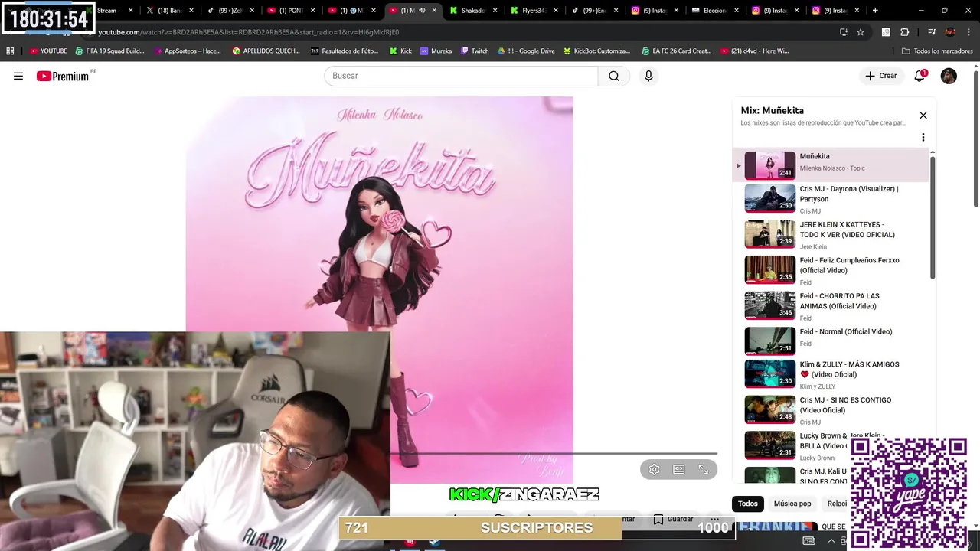Viewport: 980px width, 551px height.
Task: Select the Todos filter chip
Action: pyautogui.click(x=748, y=504)
